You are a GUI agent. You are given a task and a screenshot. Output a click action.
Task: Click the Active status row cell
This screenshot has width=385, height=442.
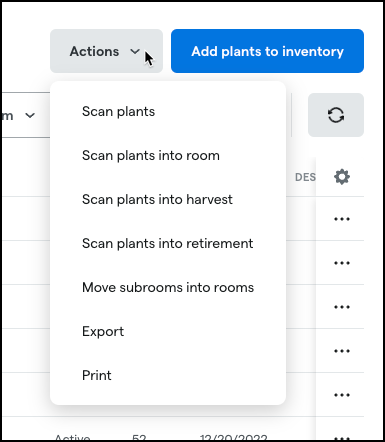(x=72, y=437)
